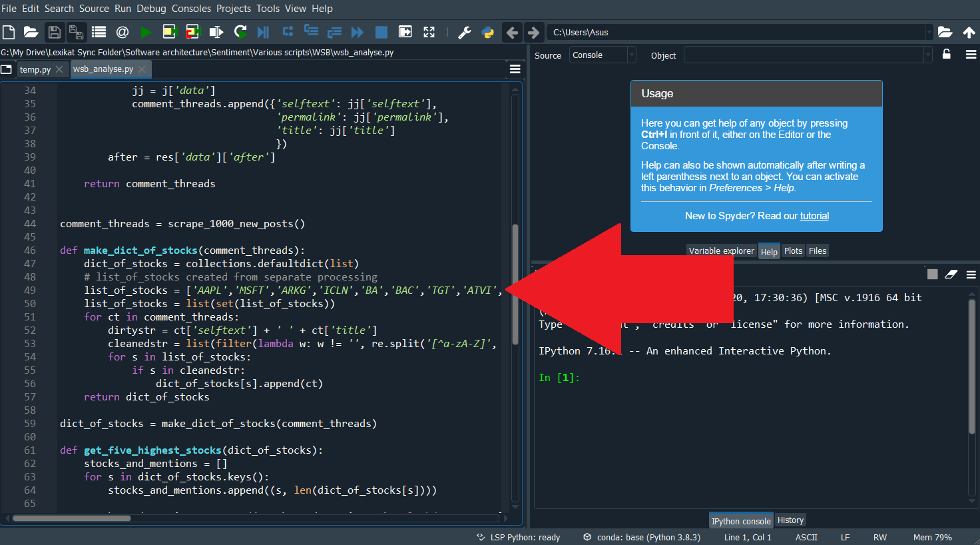Switch to Plots tab
This screenshot has width=980, height=545.
(x=793, y=251)
